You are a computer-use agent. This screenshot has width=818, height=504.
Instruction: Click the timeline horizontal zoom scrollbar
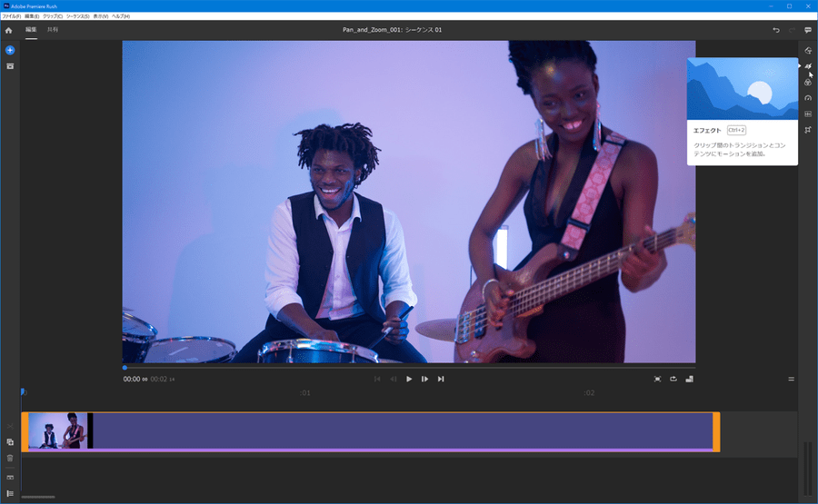point(37,497)
